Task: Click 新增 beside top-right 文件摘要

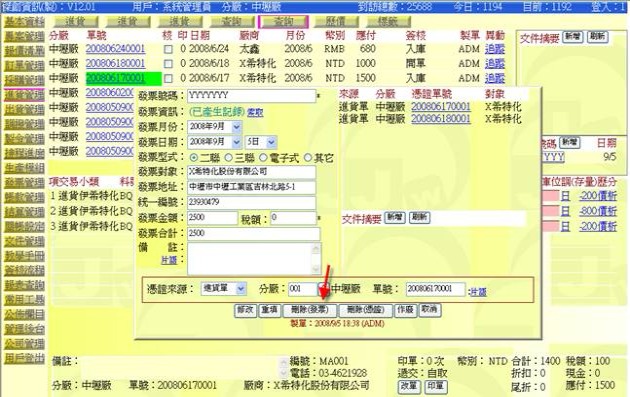Action: [573, 37]
